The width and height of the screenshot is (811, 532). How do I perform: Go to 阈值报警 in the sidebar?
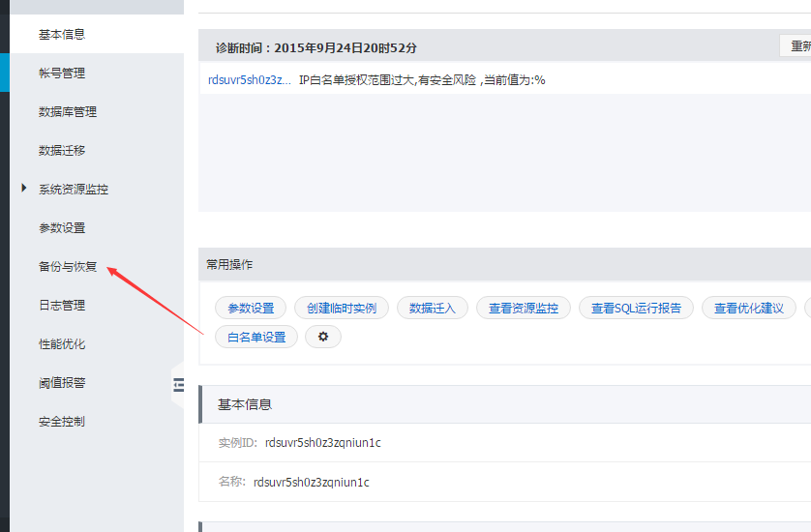pyautogui.click(x=62, y=383)
